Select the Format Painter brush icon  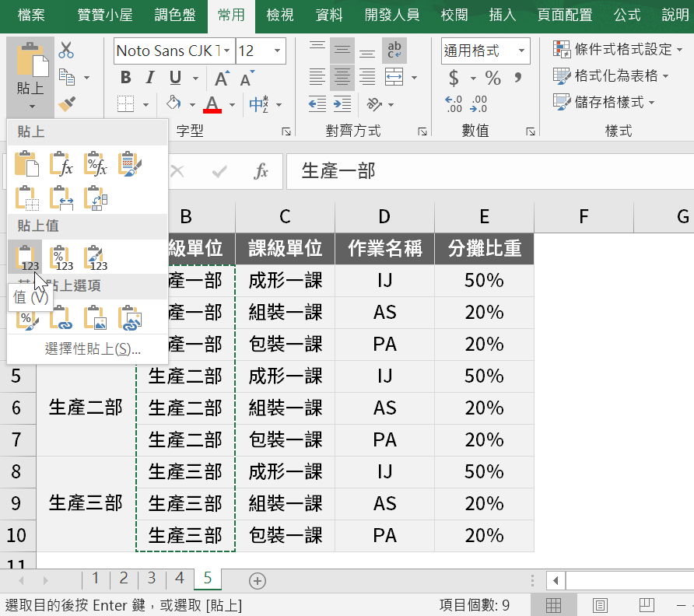pos(67,104)
